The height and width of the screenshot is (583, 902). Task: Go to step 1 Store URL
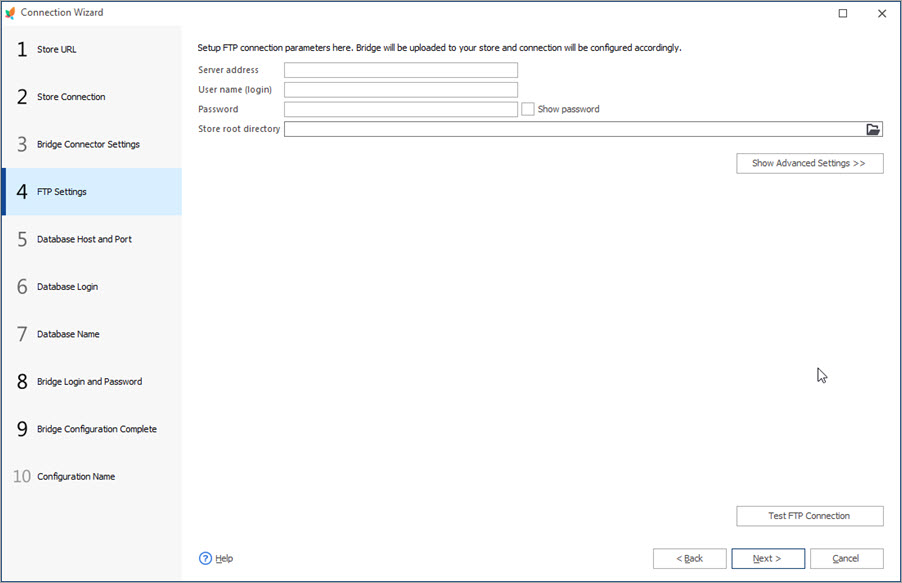coord(92,49)
